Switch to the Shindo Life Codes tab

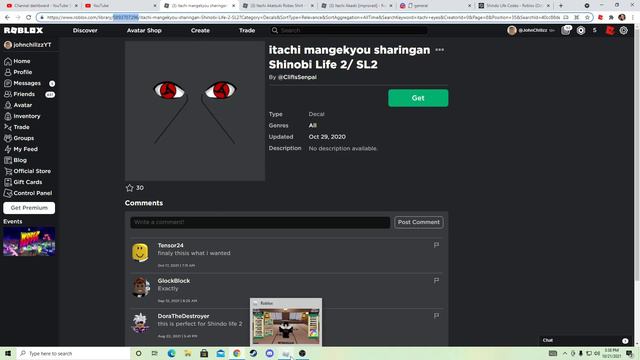514,6
